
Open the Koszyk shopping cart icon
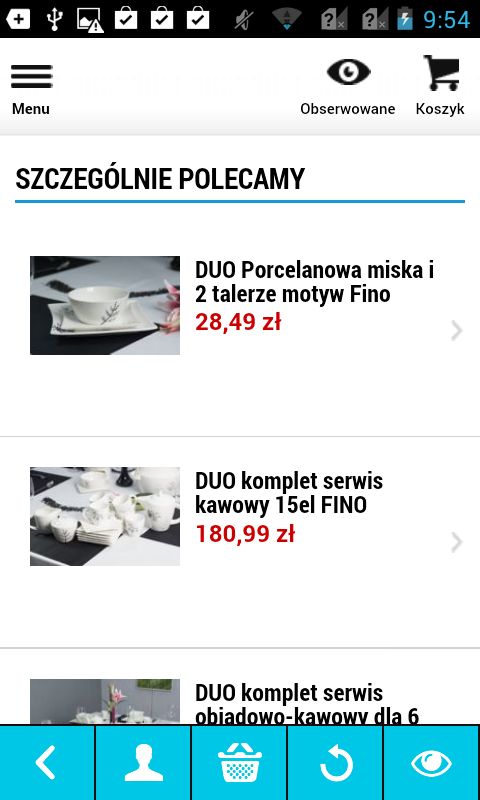441,73
